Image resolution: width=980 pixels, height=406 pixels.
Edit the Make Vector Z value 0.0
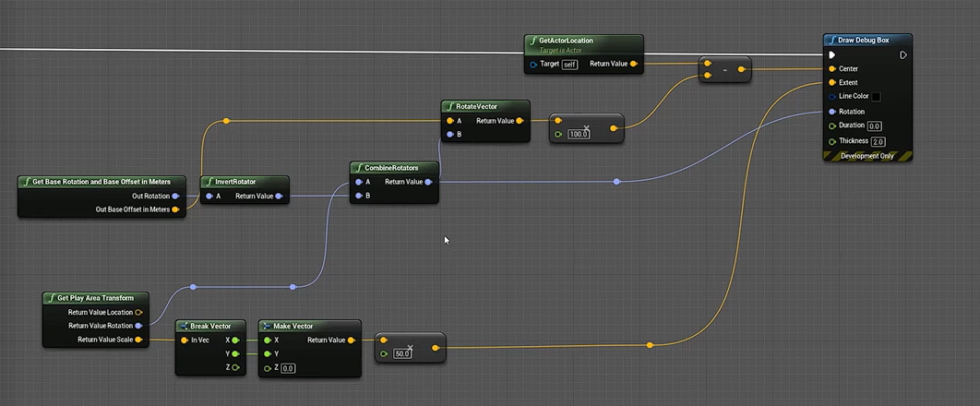pyautogui.click(x=288, y=368)
